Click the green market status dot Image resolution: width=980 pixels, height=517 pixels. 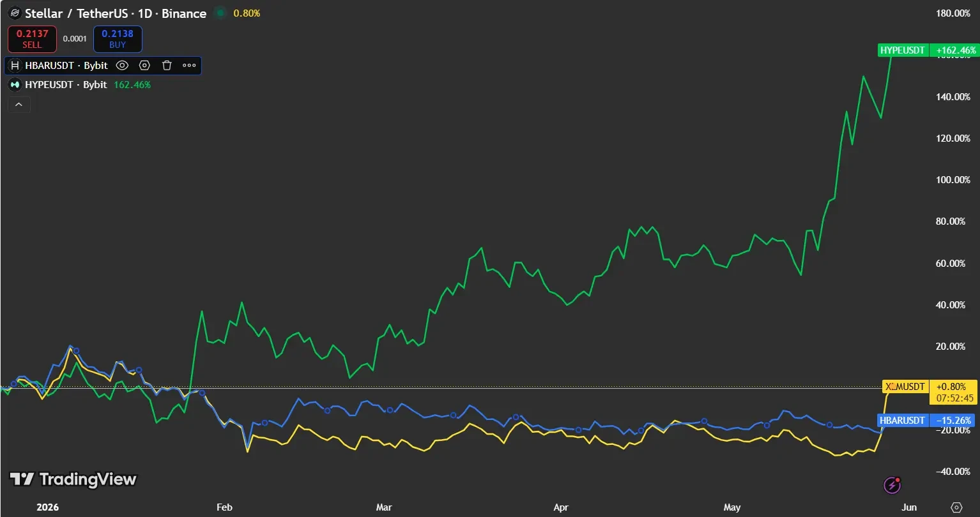coord(220,13)
